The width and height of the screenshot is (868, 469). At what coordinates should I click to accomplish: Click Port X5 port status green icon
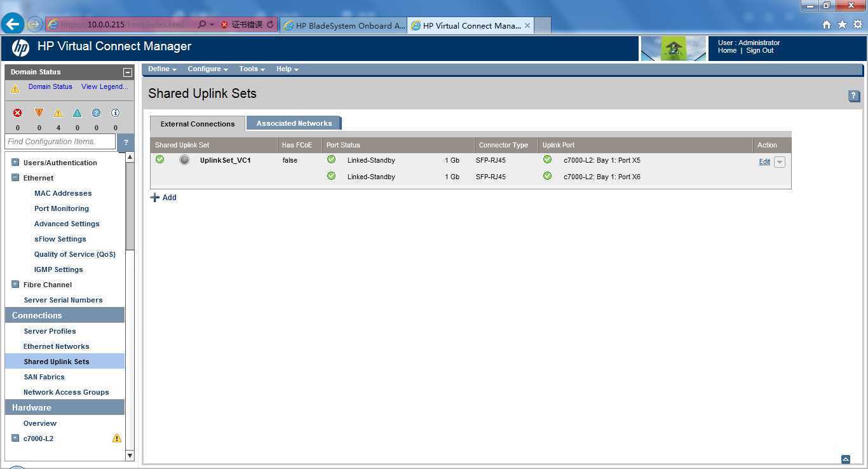(x=331, y=160)
